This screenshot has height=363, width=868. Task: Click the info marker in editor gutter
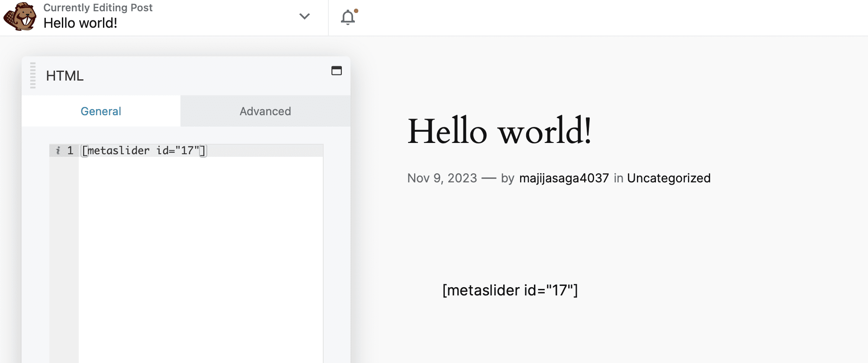coord(58,150)
